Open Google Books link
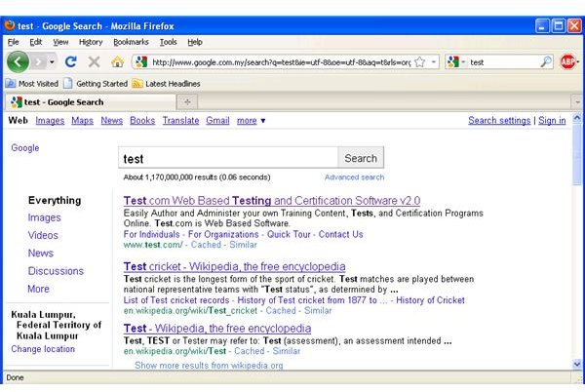Screen dimensions: 585x392 tap(142, 121)
